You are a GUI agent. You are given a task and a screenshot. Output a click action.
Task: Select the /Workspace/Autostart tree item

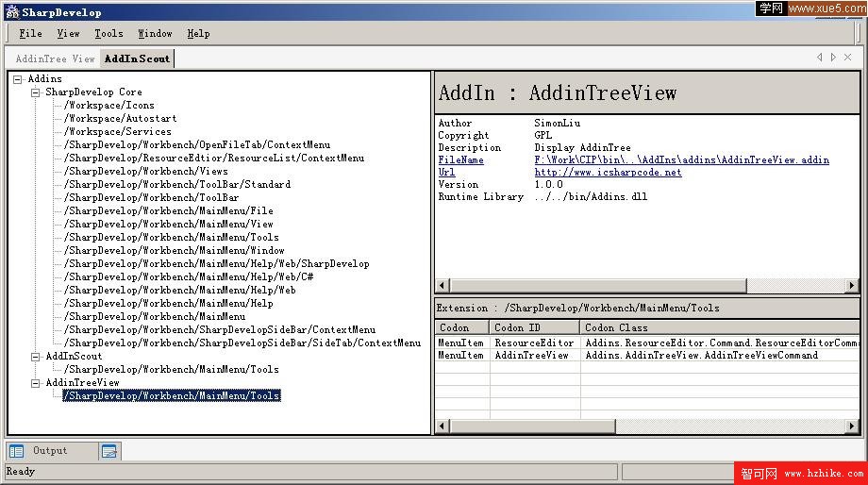point(120,119)
